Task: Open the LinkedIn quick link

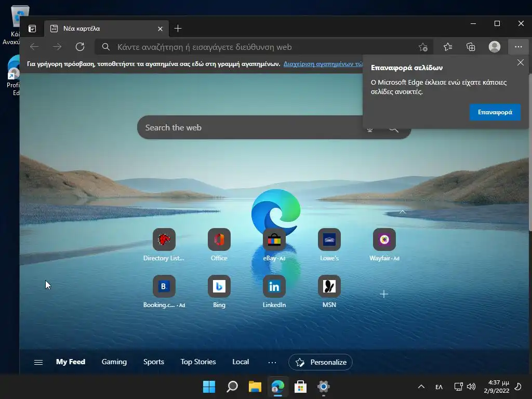Action: (274, 292)
